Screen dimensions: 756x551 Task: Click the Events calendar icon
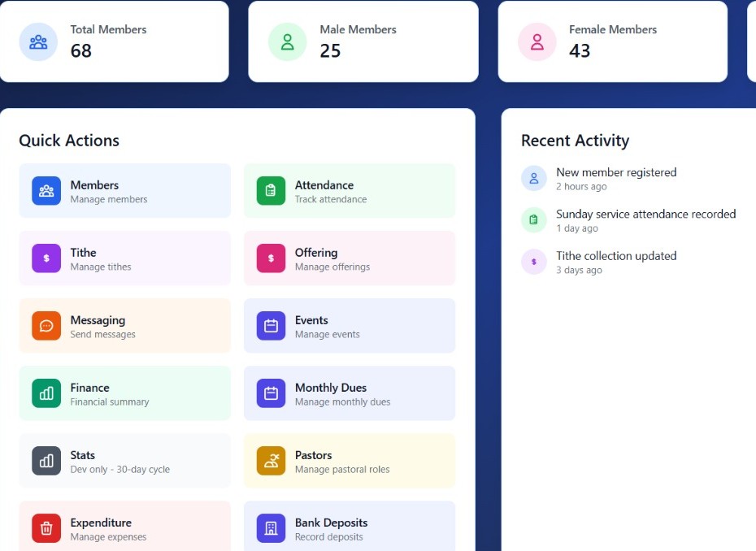click(x=271, y=326)
